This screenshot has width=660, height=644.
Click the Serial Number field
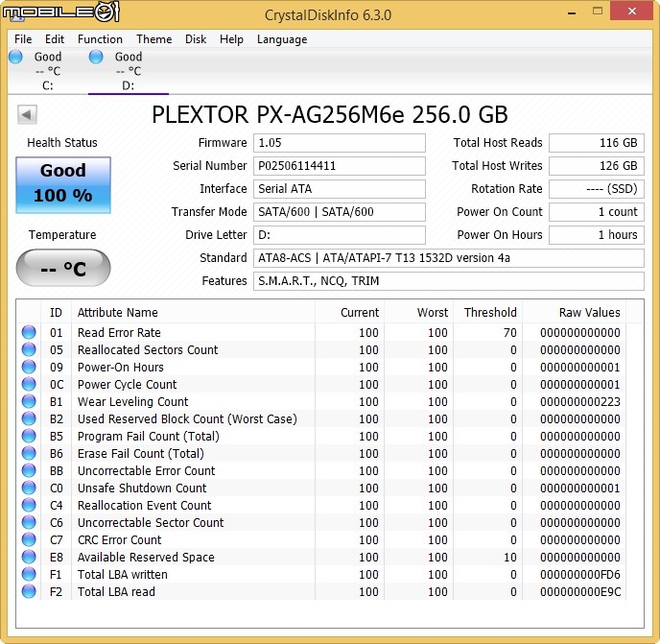[x=340, y=166]
